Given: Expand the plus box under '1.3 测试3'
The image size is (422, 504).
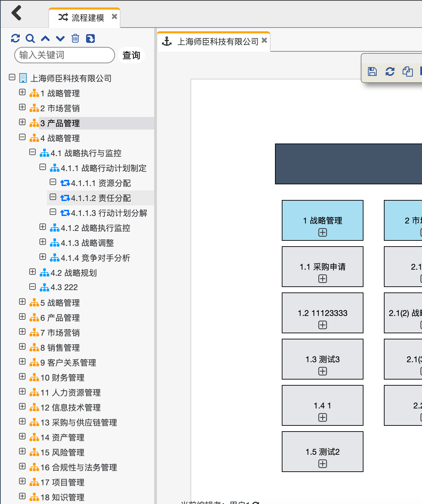Looking at the screenshot, I should click(323, 371).
